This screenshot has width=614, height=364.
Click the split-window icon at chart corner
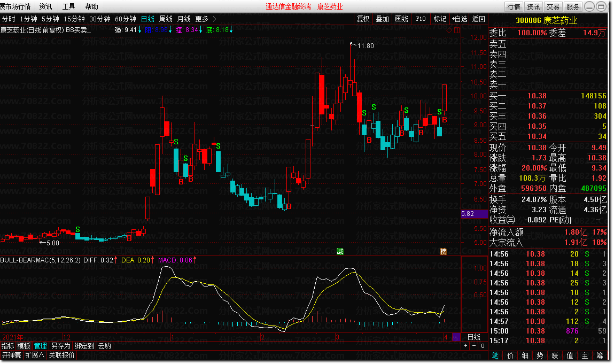pos(457,30)
